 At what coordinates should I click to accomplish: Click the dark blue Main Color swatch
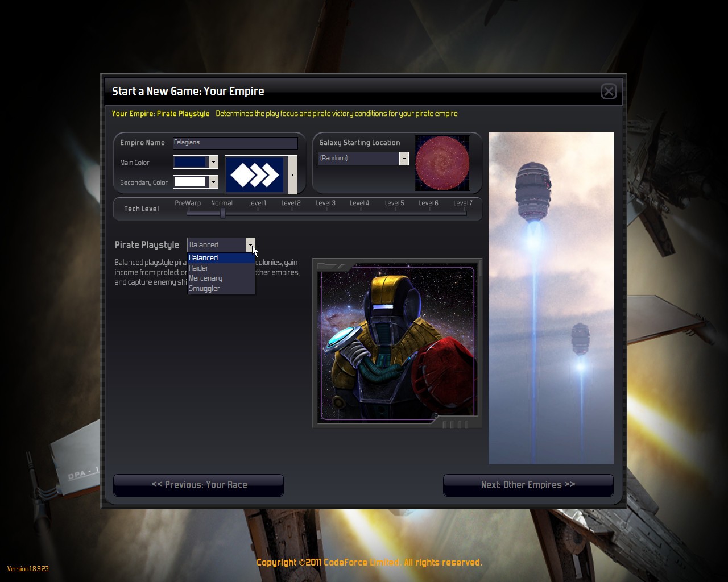click(190, 163)
